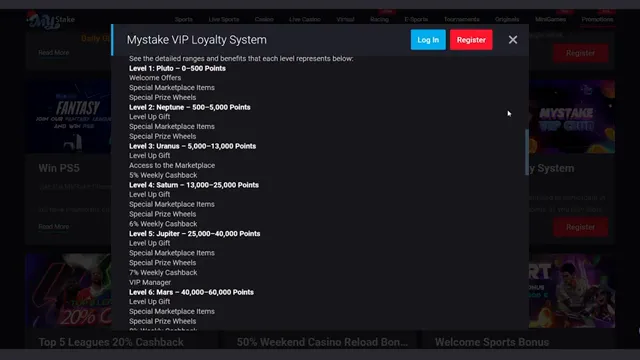This screenshot has width=640, height=360.
Task: Click '50% Weekend Casino Reload Bon...' title
Action: click(x=322, y=342)
